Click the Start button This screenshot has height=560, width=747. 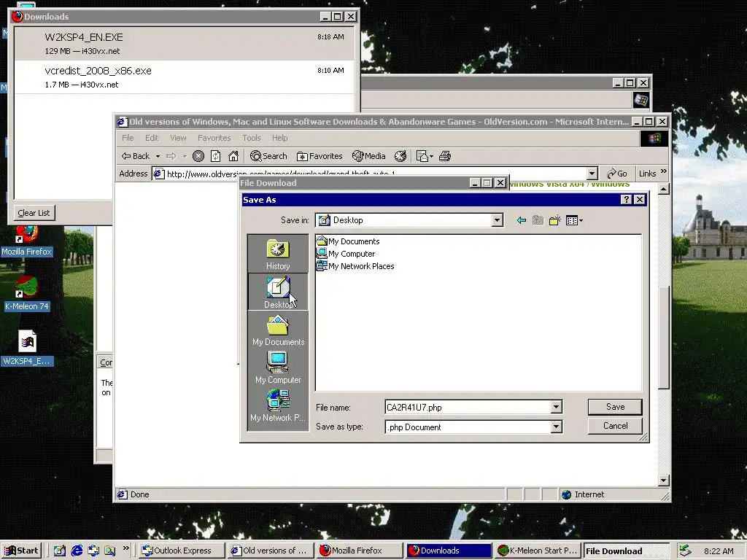[21, 551]
